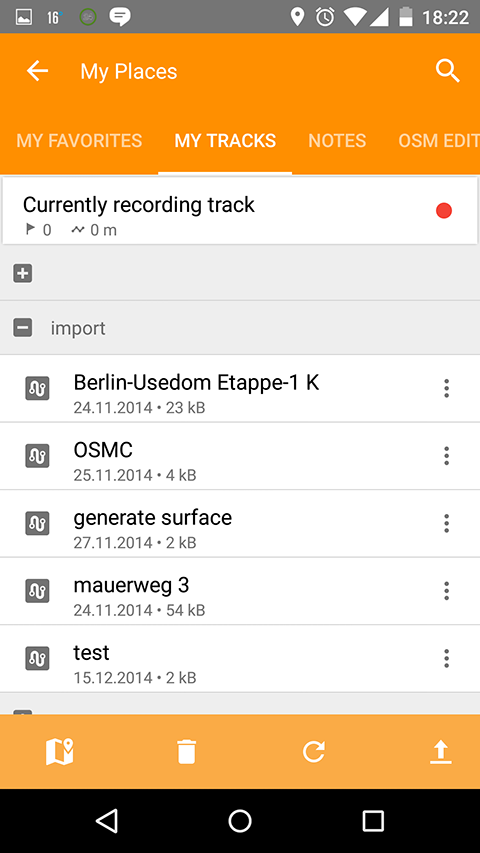
Task: Tap the back arrow in My Places header
Action: (38, 71)
